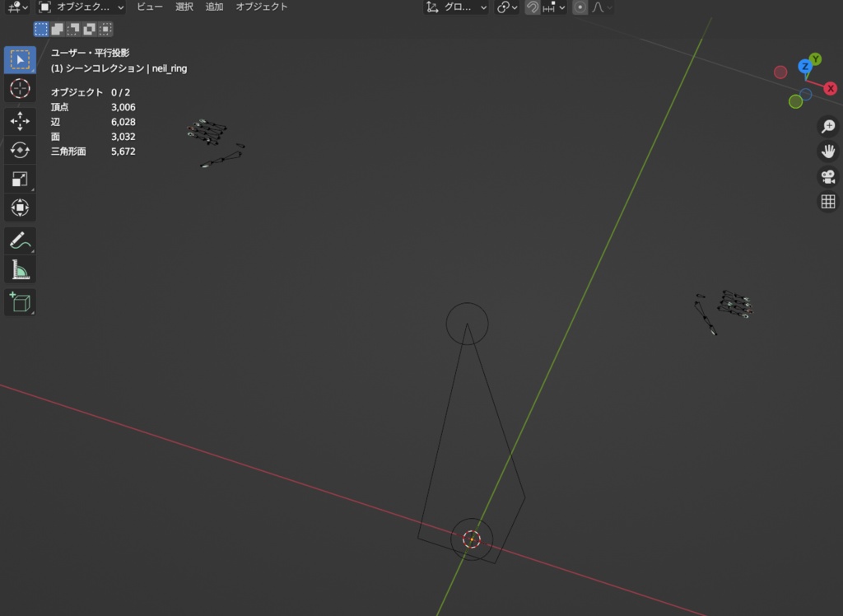Image resolution: width=843 pixels, height=616 pixels.
Task: Open the オブジェクト menu
Action: pos(261,7)
